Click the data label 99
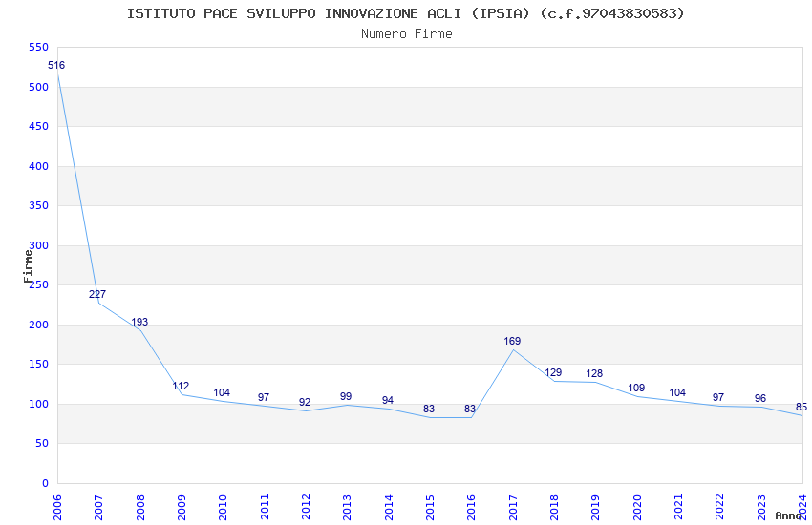 [346, 397]
